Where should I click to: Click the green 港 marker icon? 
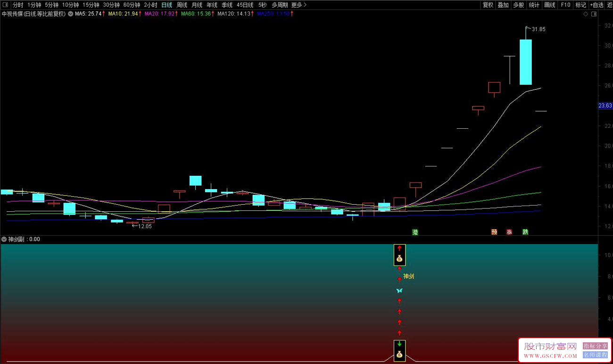(x=415, y=232)
